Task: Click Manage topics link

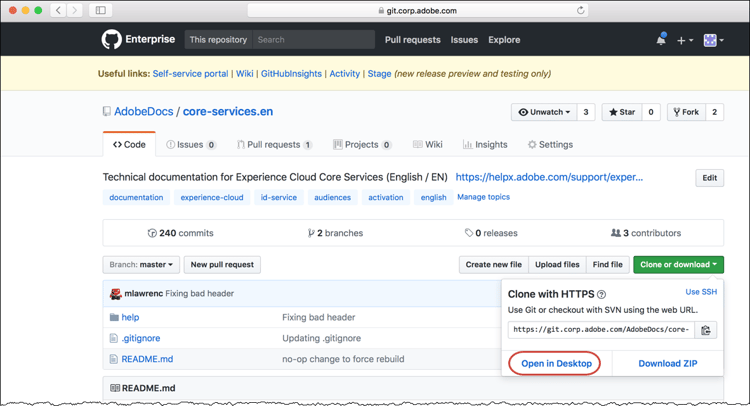Action: [x=484, y=197]
